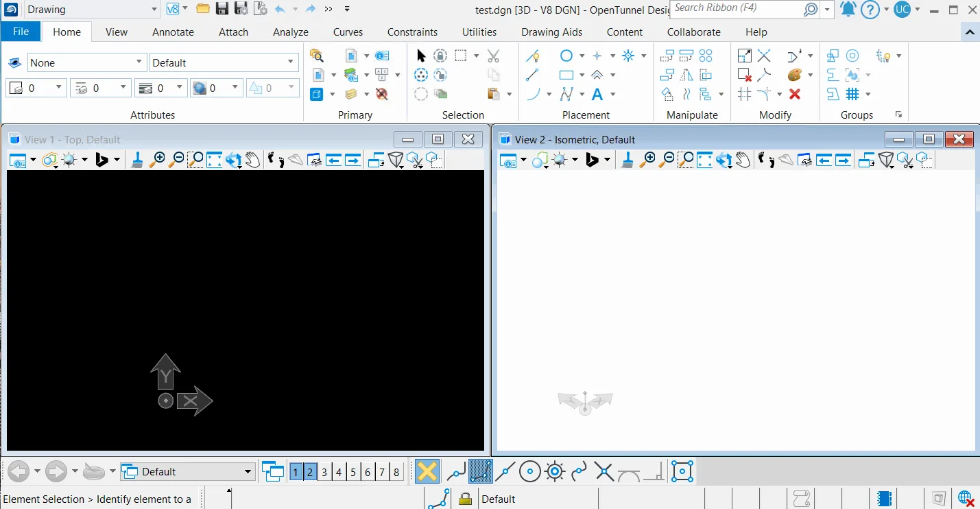980x509 pixels.
Task: Click Zoom In in View 1 toolbar
Action: 158,160
